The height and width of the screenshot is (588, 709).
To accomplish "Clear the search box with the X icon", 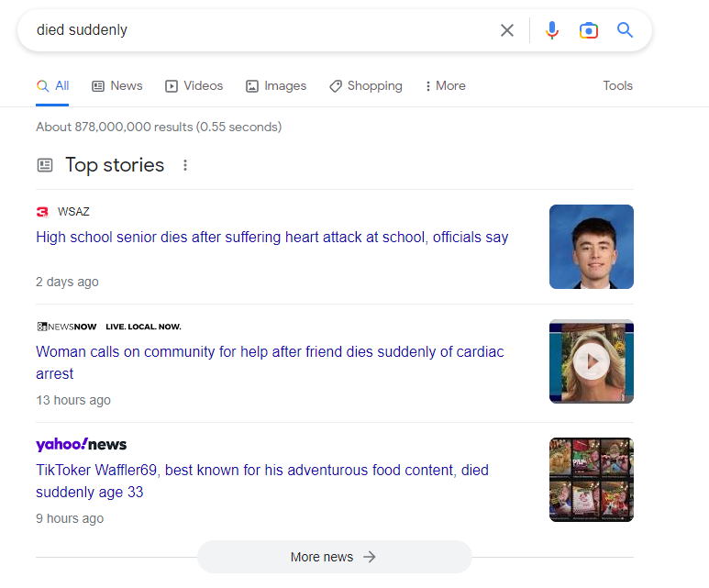I will tap(507, 30).
